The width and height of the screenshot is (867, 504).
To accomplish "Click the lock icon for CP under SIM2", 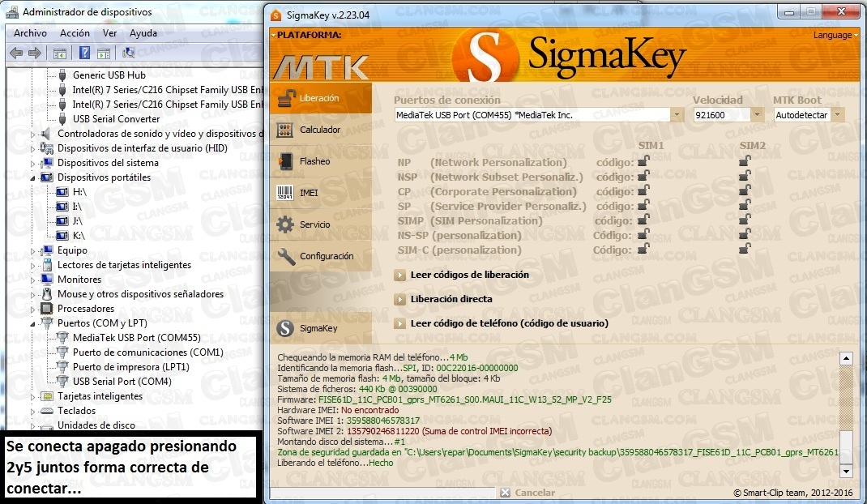I will point(745,190).
